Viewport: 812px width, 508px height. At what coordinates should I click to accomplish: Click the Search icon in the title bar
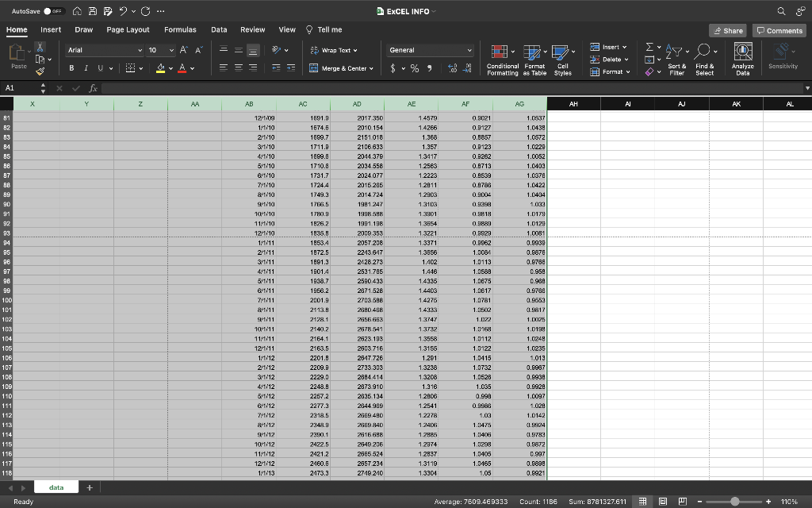[x=781, y=11]
